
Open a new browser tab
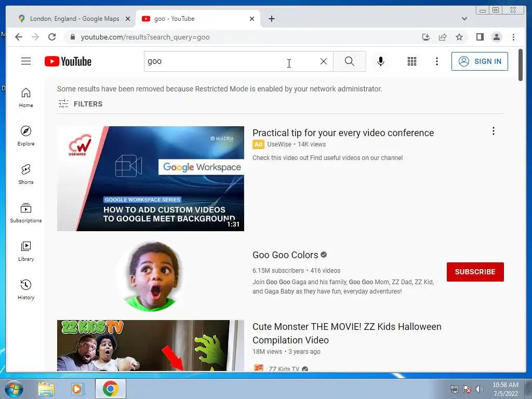(x=271, y=19)
